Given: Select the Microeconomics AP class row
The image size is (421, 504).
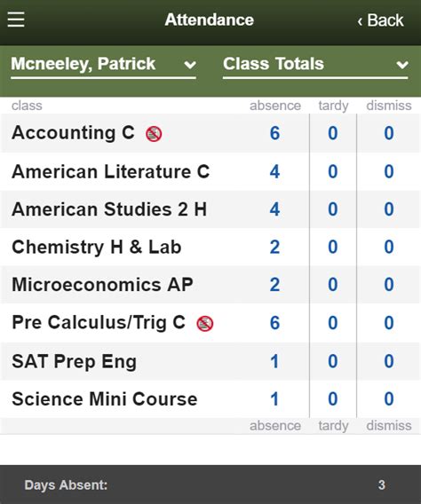Looking at the screenshot, I should [x=210, y=285].
